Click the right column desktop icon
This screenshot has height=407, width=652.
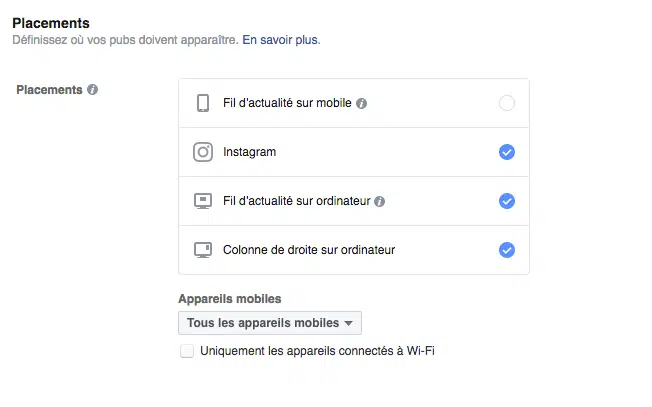click(x=203, y=250)
